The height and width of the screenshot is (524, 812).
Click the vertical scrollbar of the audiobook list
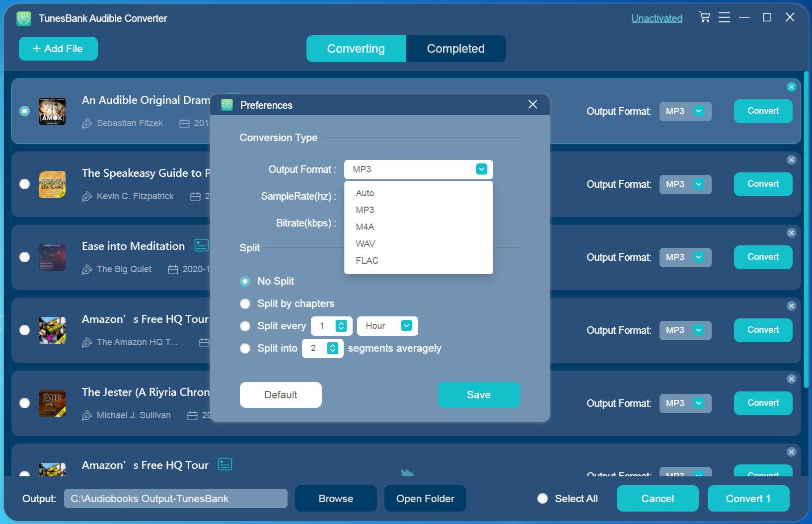807,228
